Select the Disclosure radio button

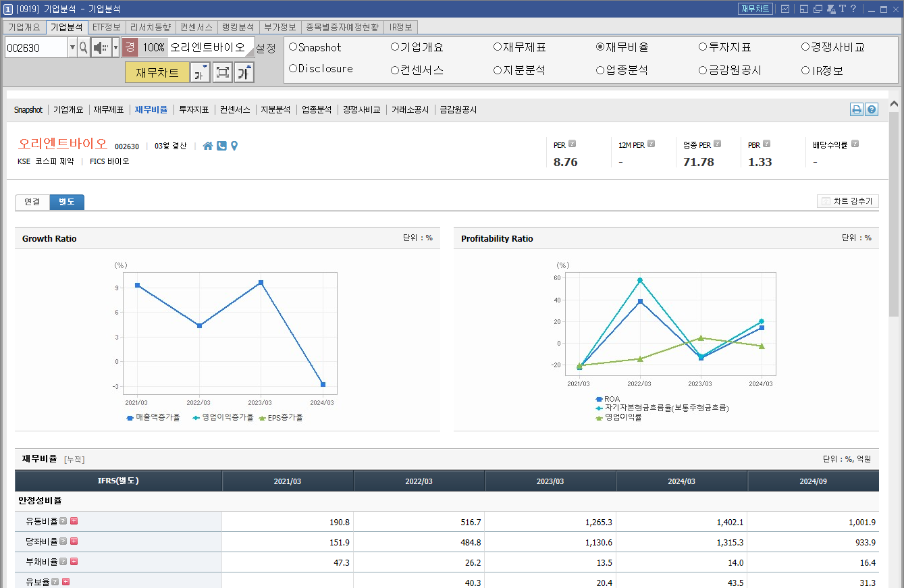point(293,69)
